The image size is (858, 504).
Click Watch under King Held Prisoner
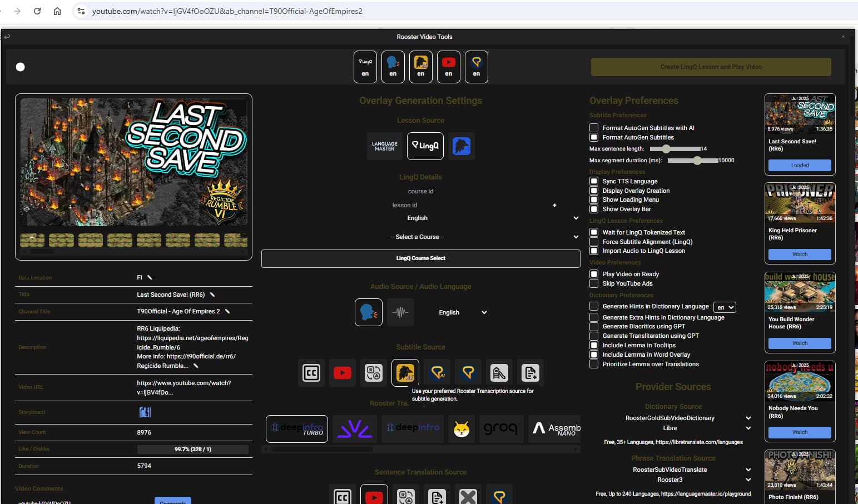click(800, 255)
